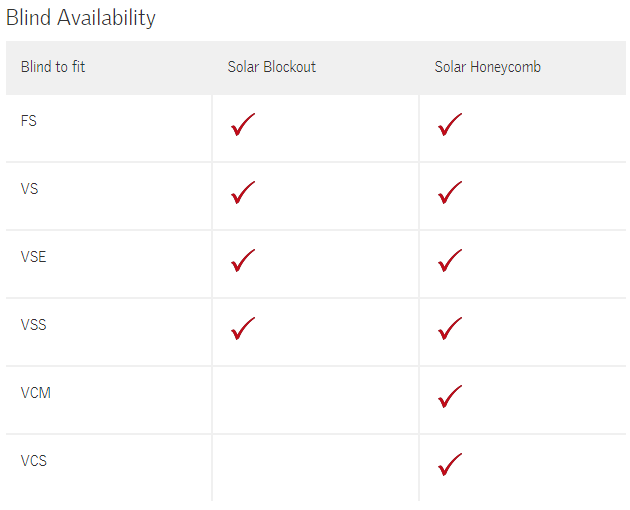Screen dimensions: 630x510
Task: Click the Solar Blockout checkmark for FS
Action: pyautogui.click(x=243, y=125)
